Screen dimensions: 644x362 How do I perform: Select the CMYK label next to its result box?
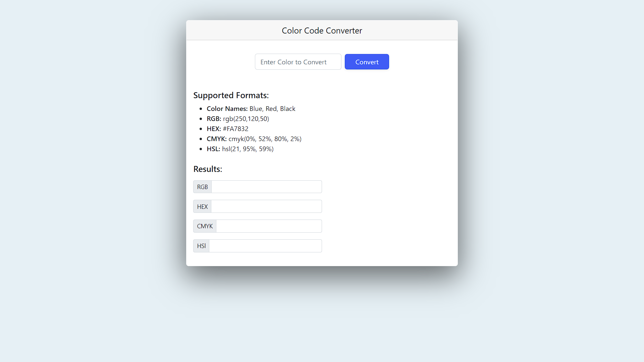point(205,226)
